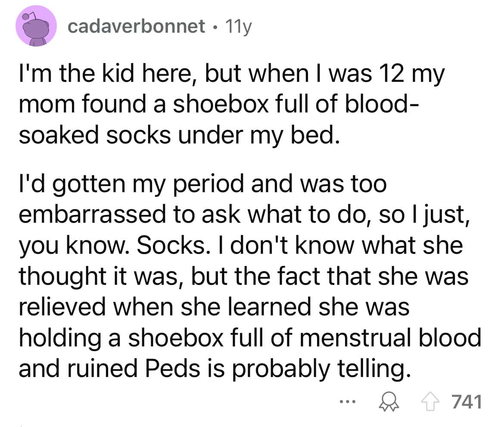
Task: Open the cadaverbonnet username profile link
Action: (137, 27)
